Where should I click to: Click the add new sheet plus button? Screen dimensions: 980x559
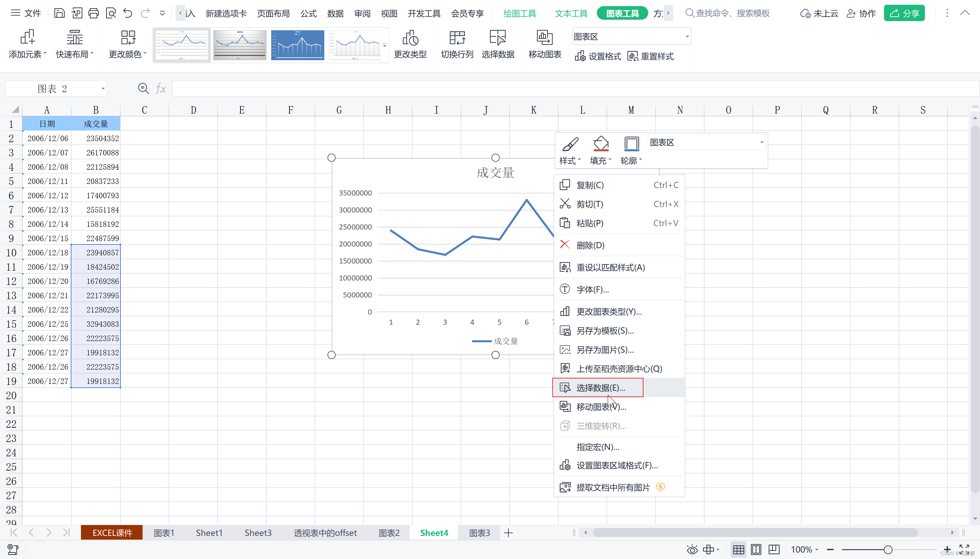[x=508, y=533]
